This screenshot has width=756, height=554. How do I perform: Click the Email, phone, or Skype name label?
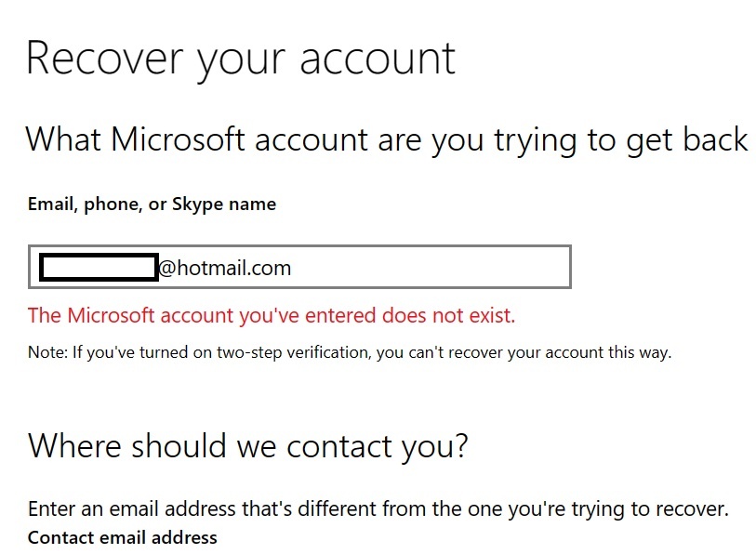pos(151,204)
